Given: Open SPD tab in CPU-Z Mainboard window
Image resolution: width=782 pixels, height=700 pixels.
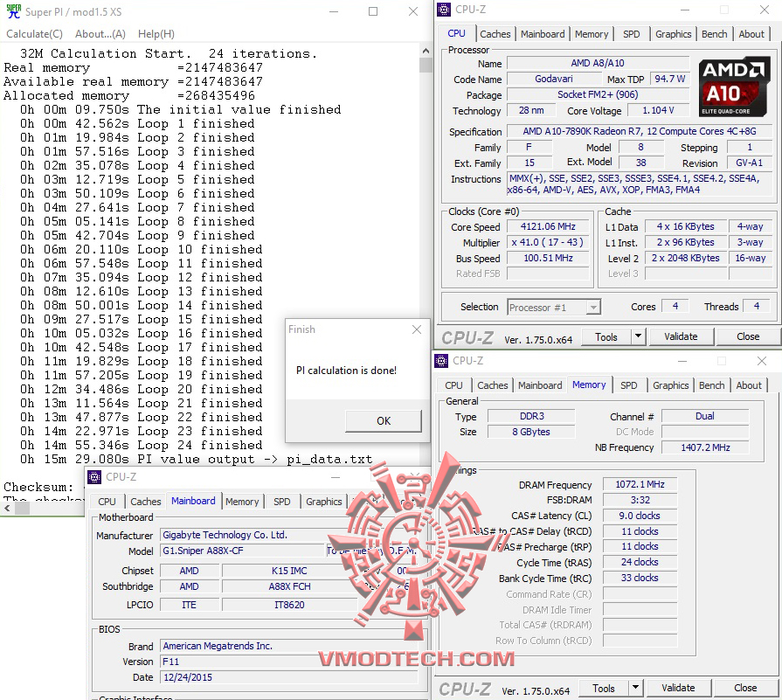Looking at the screenshot, I should (281, 502).
